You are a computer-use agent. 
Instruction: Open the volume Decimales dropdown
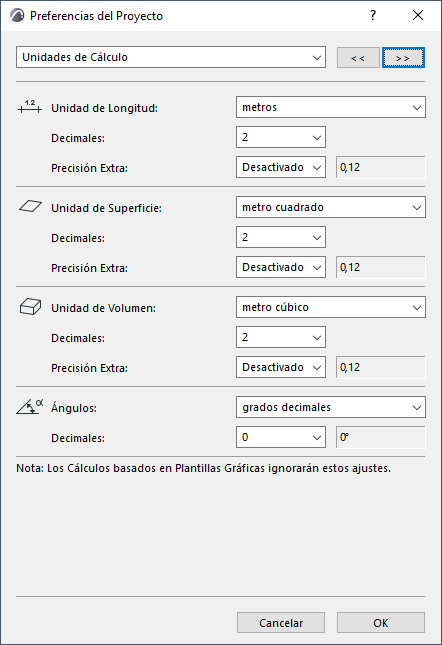click(x=281, y=337)
